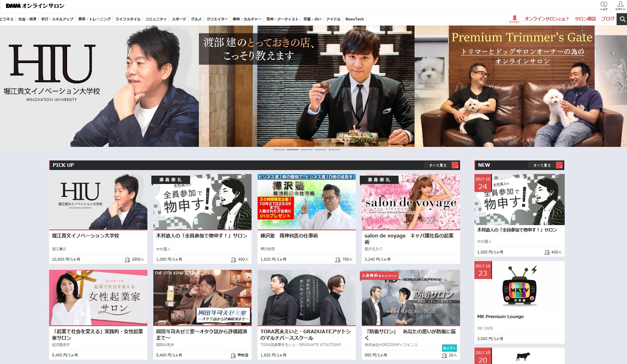Open the 趣味・カルチャー category
The image size is (627, 364).
click(x=247, y=19)
